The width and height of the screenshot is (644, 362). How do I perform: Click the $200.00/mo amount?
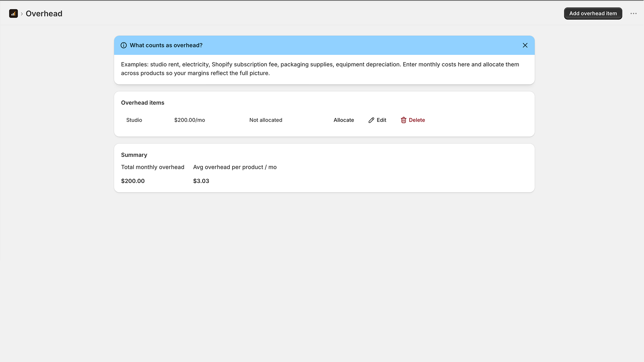click(x=190, y=120)
